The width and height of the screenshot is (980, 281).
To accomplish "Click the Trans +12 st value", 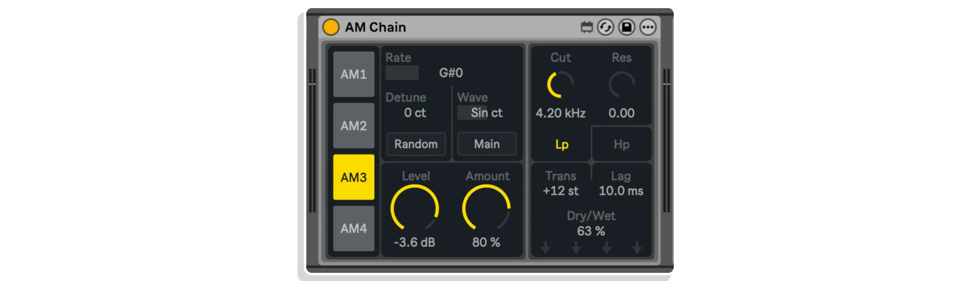I will tap(560, 191).
